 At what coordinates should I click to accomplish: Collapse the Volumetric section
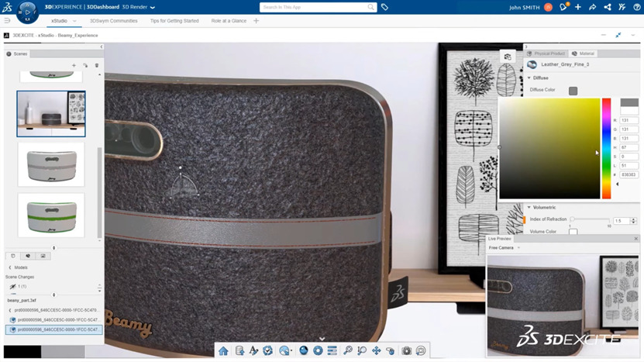[x=529, y=208]
